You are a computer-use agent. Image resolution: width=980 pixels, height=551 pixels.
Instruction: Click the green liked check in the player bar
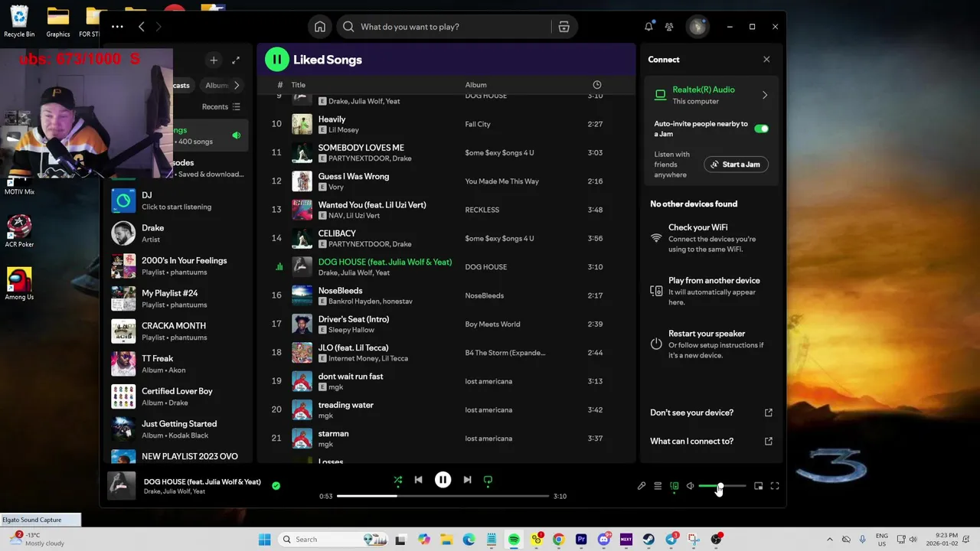(x=276, y=485)
